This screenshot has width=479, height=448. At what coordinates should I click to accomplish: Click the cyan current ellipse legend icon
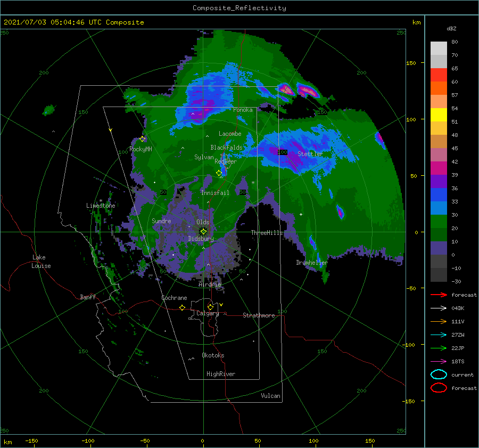[439, 374]
